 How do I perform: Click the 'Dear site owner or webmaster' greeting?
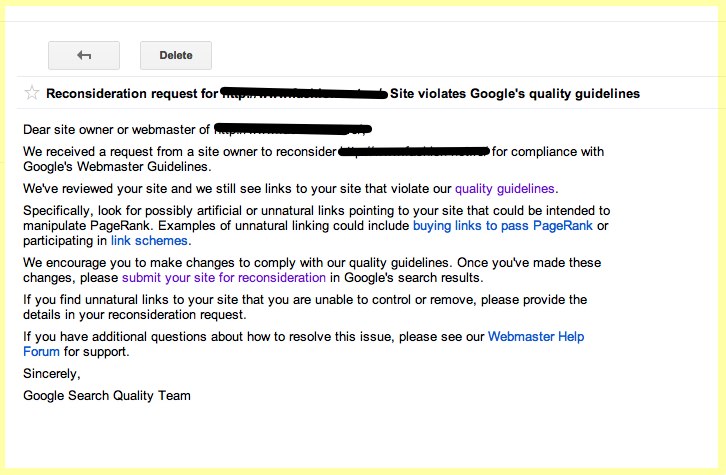[116, 129]
